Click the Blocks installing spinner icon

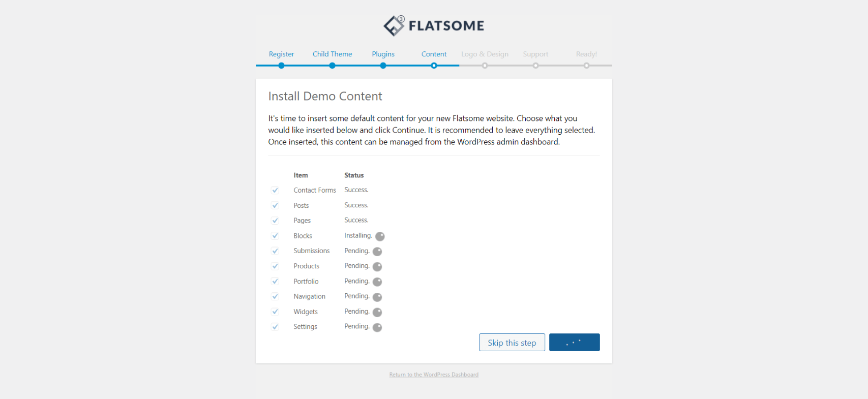click(380, 236)
